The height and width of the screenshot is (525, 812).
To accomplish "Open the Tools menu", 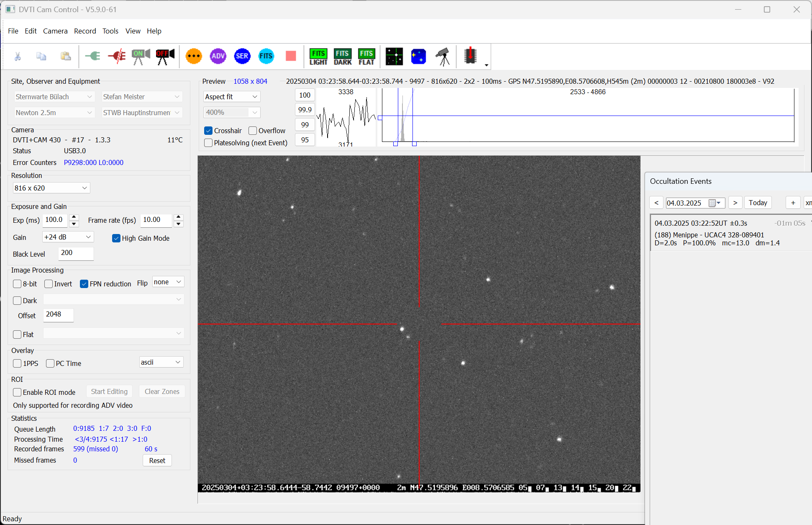I will tap(110, 31).
